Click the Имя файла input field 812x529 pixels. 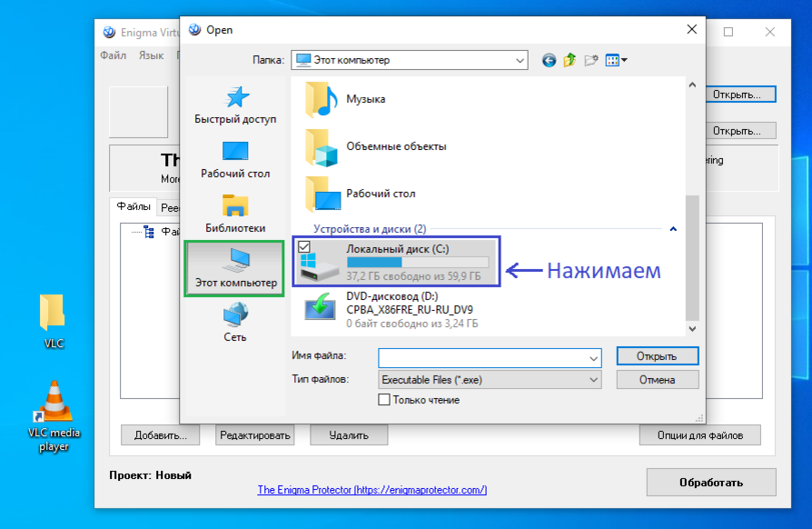pyautogui.click(x=483, y=358)
